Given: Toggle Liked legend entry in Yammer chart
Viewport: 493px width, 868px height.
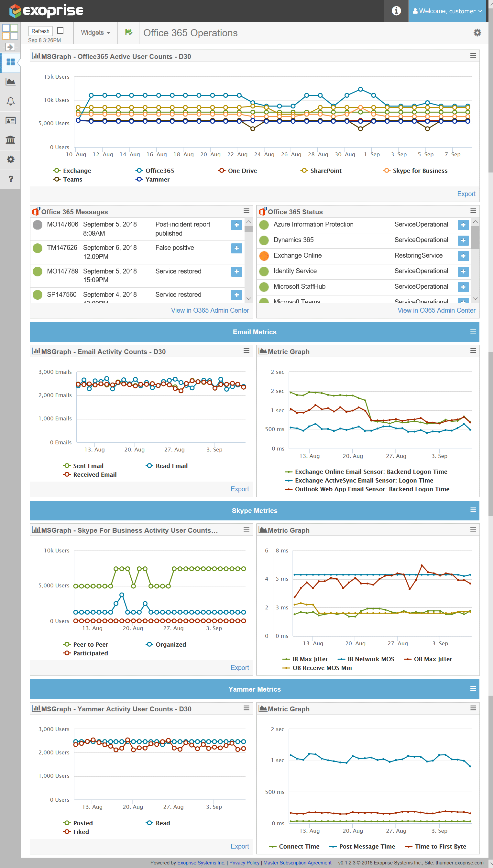Looking at the screenshot, I should tap(76, 831).
